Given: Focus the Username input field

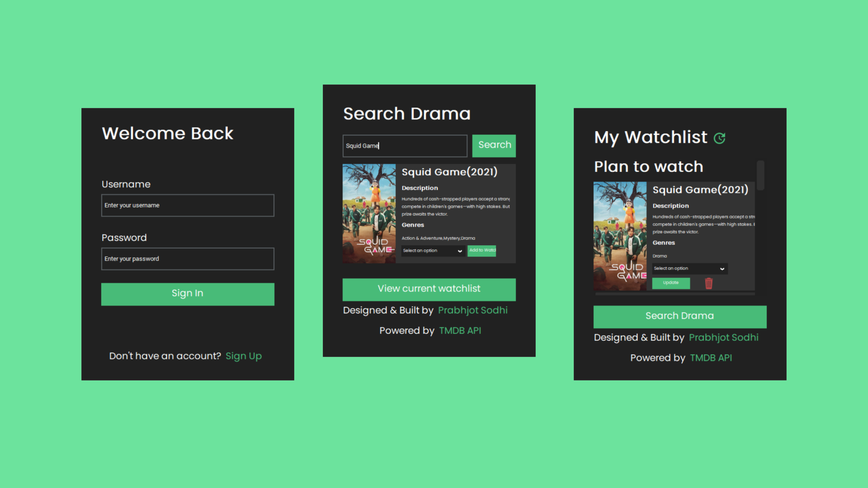Looking at the screenshot, I should click(x=188, y=205).
